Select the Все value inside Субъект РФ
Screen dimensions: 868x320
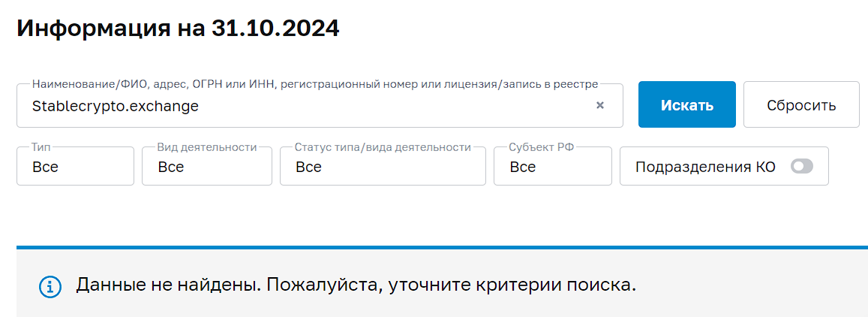(x=523, y=166)
